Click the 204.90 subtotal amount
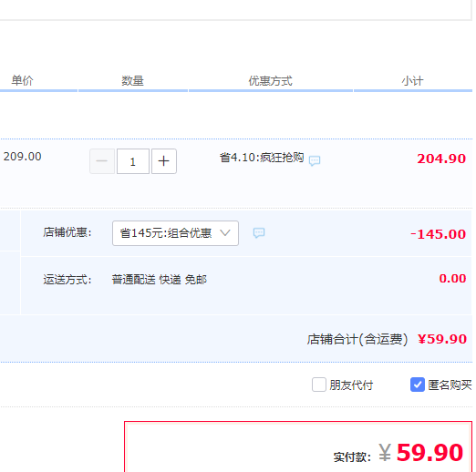 (441, 159)
